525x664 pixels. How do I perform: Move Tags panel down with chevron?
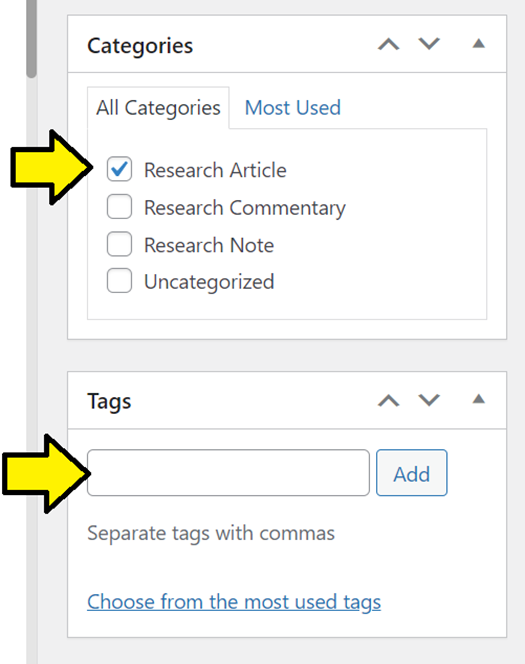pyautogui.click(x=429, y=400)
